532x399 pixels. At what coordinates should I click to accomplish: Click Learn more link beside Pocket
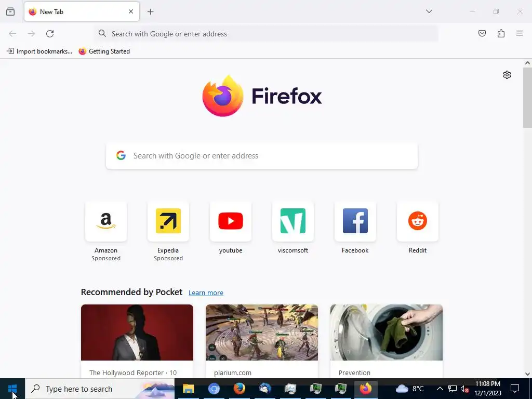tap(206, 292)
